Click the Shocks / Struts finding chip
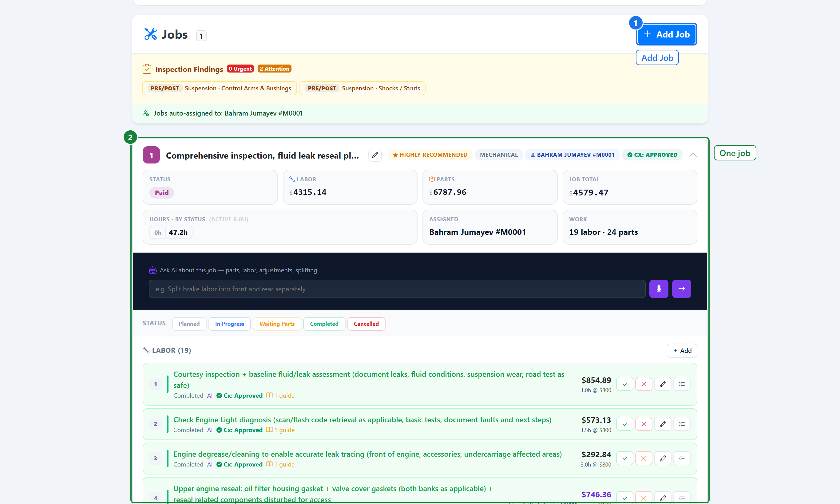 pos(362,88)
